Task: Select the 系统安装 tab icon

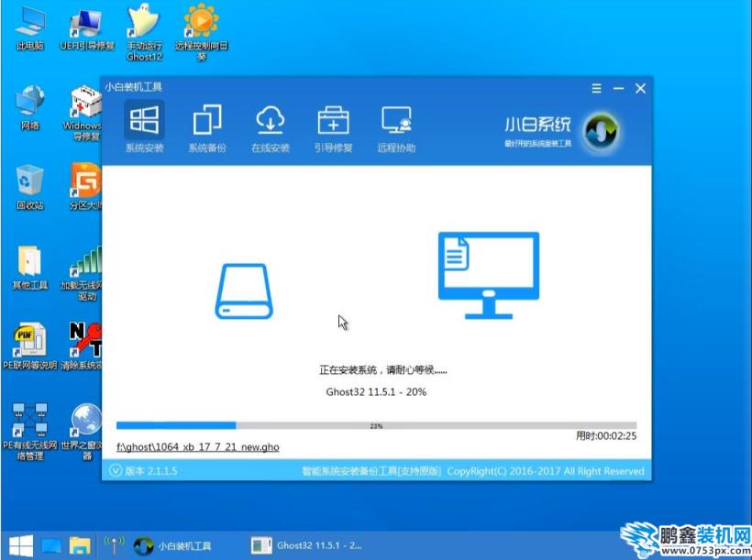Action: pyautogui.click(x=144, y=120)
